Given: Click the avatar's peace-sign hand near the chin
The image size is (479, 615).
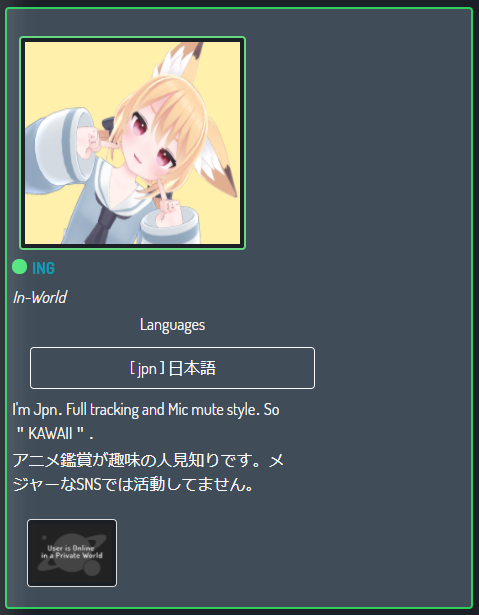Looking at the screenshot, I should [167, 207].
